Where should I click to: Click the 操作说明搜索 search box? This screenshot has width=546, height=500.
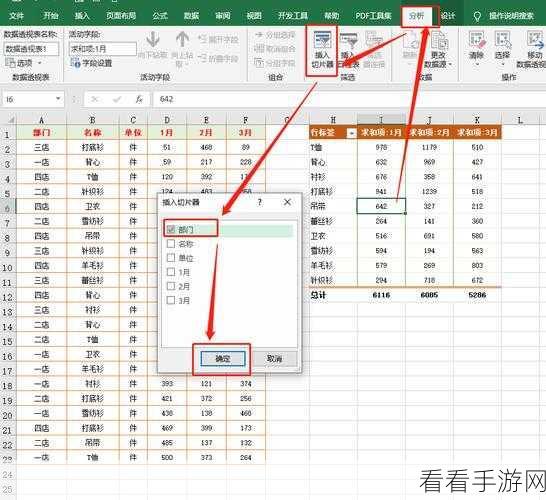coord(511,16)
